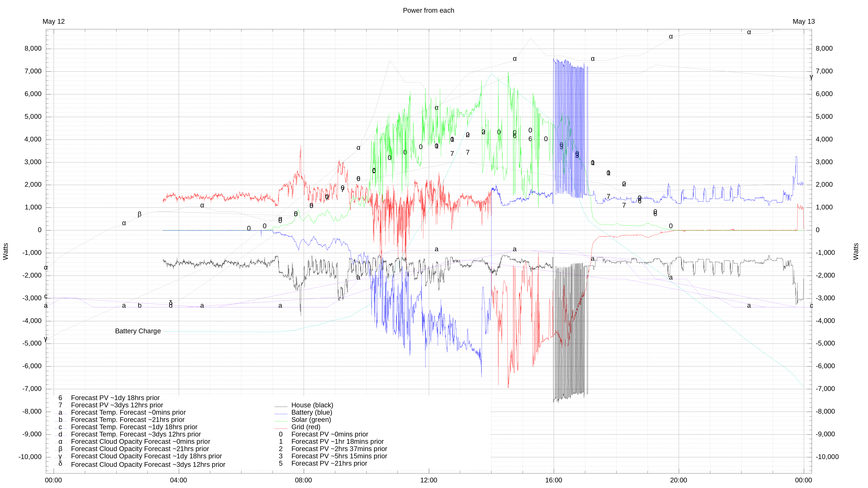This screenshot has height=488, width=868.
Task: Click the 'Solar (green)' legend entry
Action: [311, 420]
